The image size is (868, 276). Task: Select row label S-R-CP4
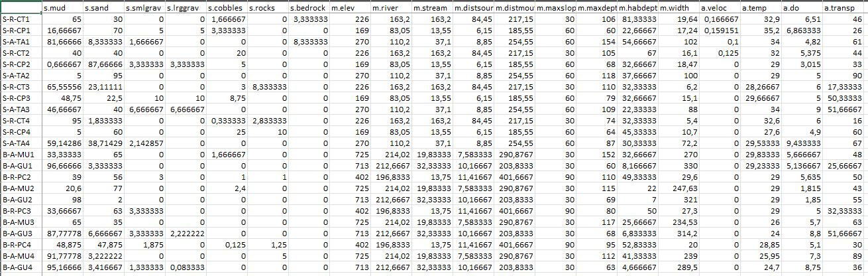tap(21, 132)
